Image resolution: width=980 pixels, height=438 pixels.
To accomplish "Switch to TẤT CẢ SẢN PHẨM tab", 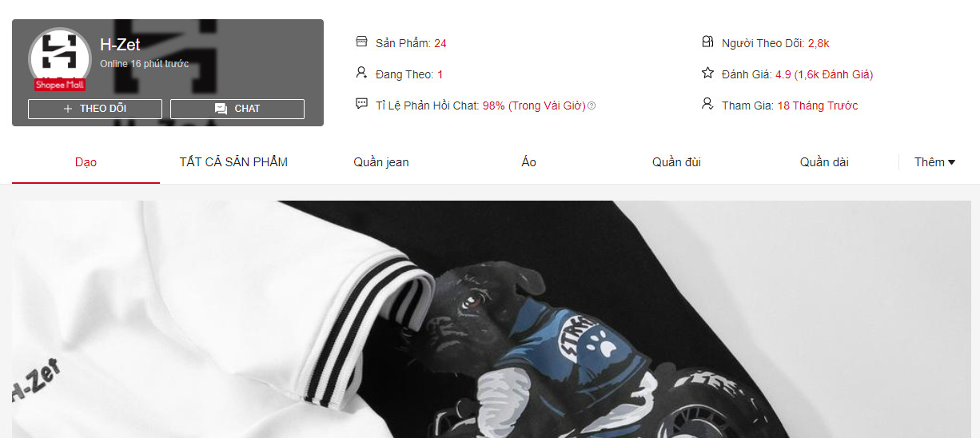I will (x=233, y=162).
